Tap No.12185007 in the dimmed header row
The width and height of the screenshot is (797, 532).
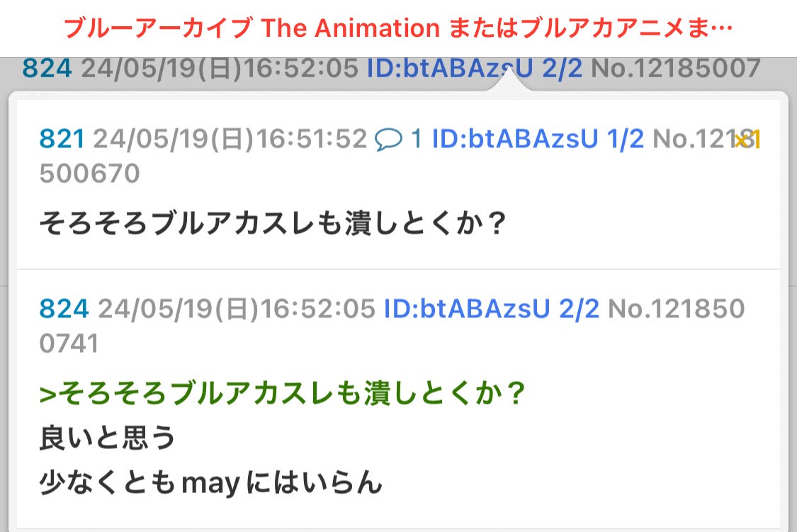[x=675, y=69]
